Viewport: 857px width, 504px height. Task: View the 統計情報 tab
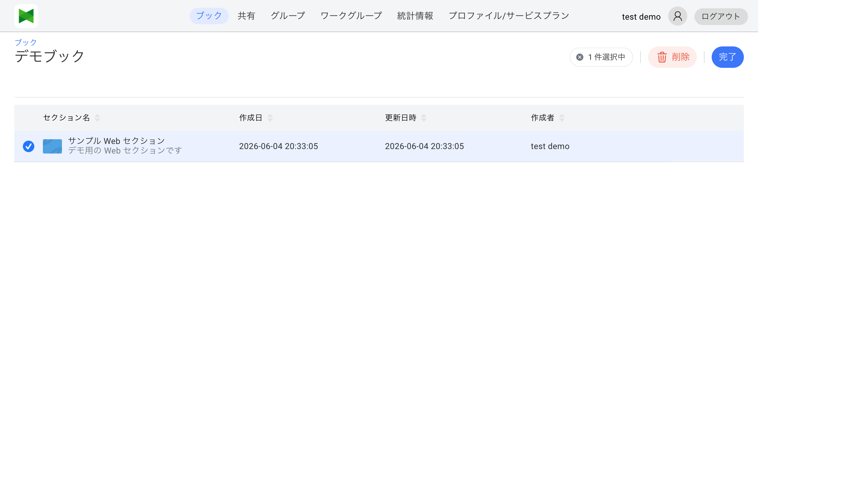click(x=415, y=16)
